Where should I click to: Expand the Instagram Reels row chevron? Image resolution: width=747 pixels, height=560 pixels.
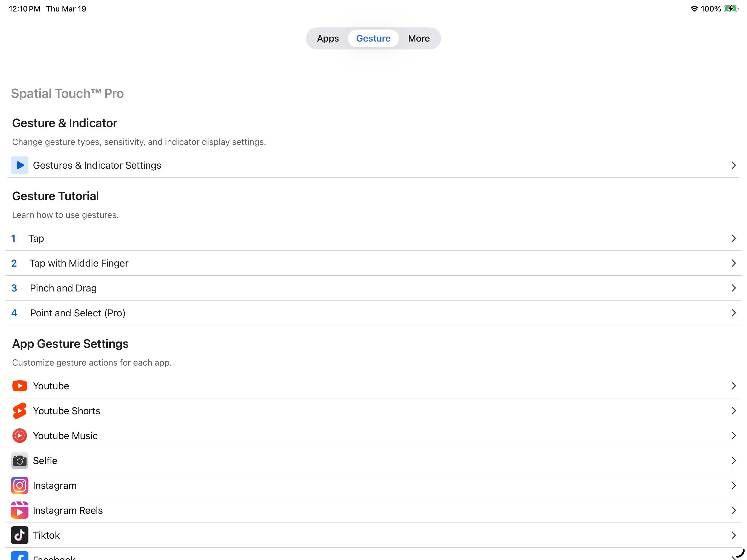tap(734, 510)
